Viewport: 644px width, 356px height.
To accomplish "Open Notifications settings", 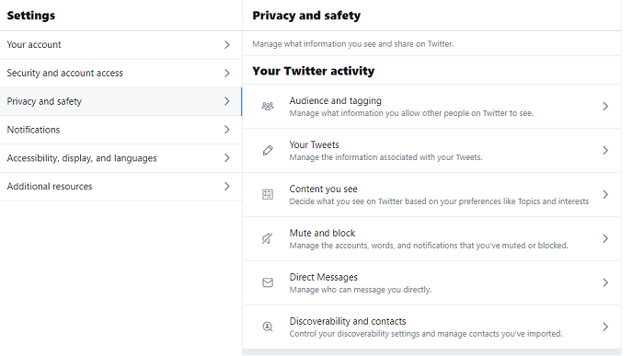I will pos(121,130).
